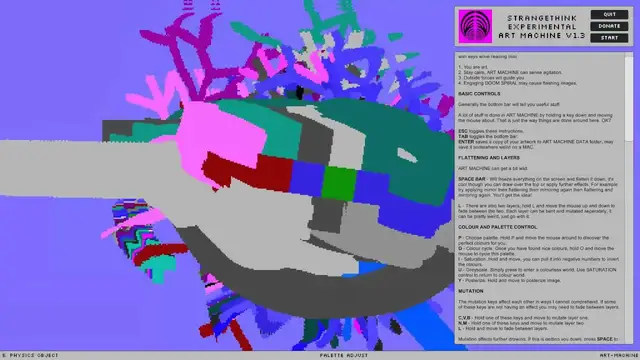Click the 'Y - Posterize' instruction
The height and width of the screenshot is (360, 640).
509,280
